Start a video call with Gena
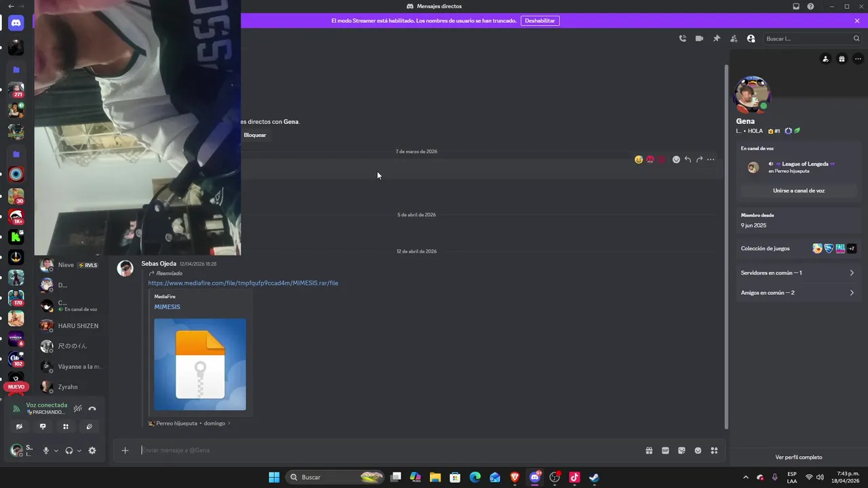The width and height of the screenshot is (868, 488). click(x=699, y=39)
